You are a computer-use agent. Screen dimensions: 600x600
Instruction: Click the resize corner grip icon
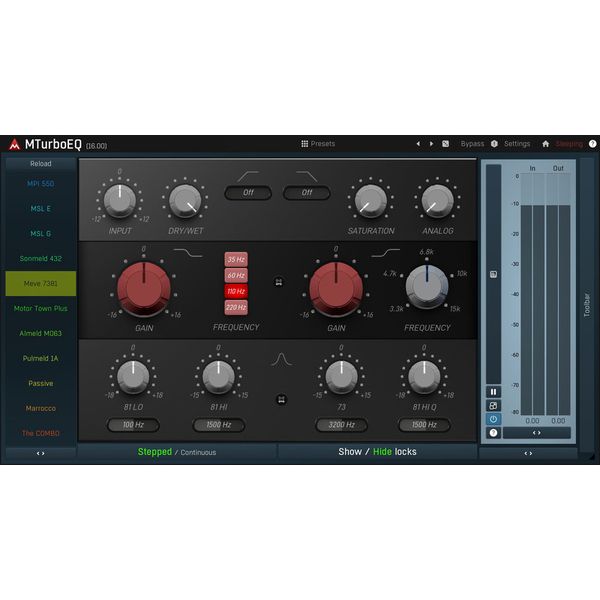pos(592,457)
